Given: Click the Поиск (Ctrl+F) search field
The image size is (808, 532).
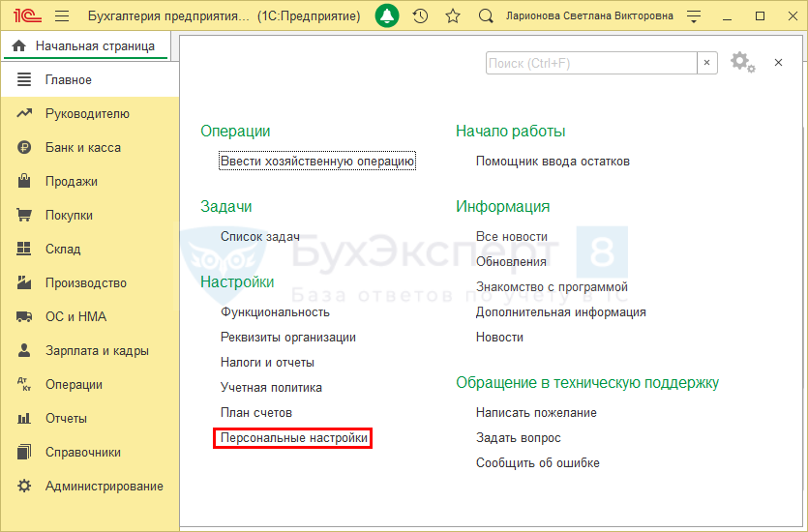Looking at the screenshot, I should [x=590, y=63].
